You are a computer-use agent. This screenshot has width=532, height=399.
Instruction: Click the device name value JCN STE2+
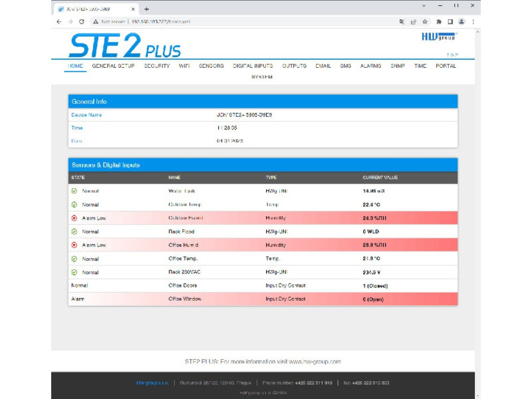point(244,115)
